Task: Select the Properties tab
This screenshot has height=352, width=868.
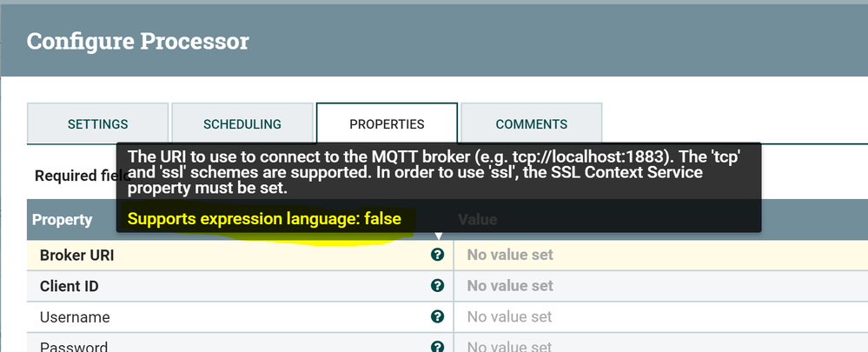Action: pyautogui.click(x=387, y=123)
